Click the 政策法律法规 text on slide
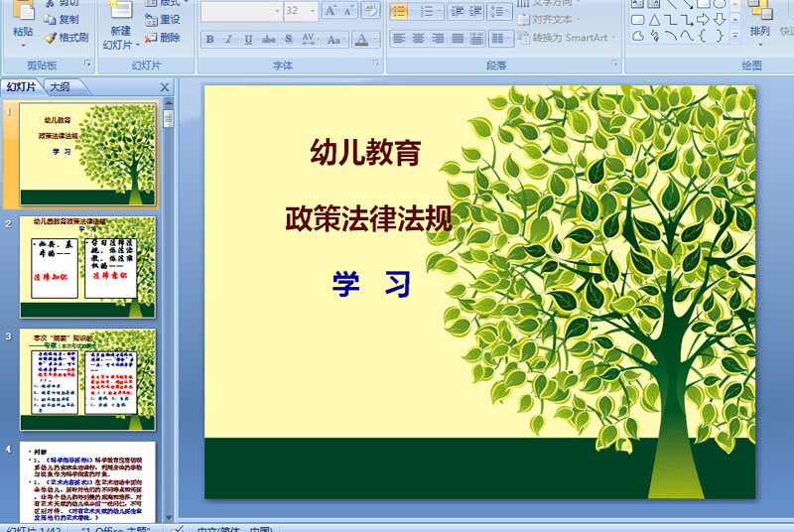794x532 pixels. 368,218
